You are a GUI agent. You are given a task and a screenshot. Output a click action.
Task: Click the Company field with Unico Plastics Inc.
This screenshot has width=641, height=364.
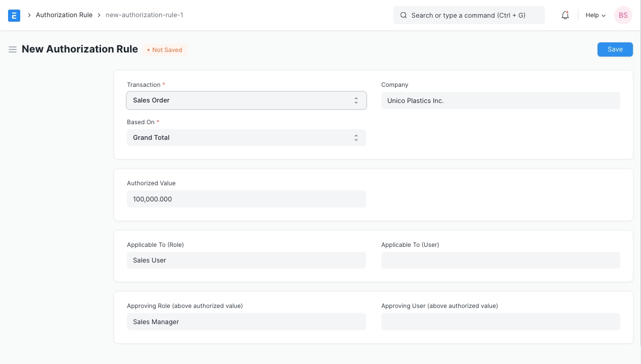(500, 100)
